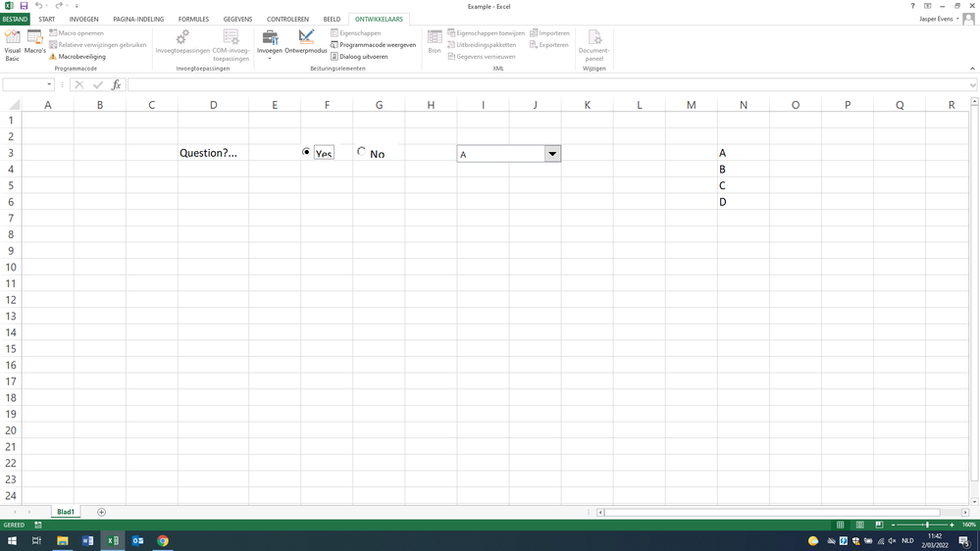Open Quick Access Toolbar customize dropdown
This screenshot has width=980, height=551.
click(77, 6)
